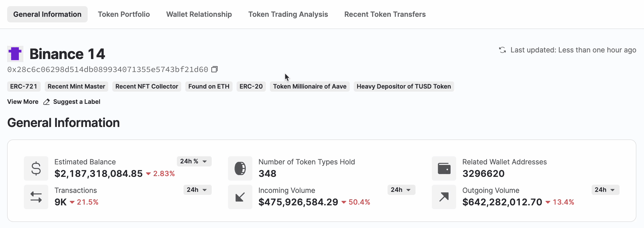
Task: Expand the Incoming Volume 24h dropdown
Action: pos(401,190)
